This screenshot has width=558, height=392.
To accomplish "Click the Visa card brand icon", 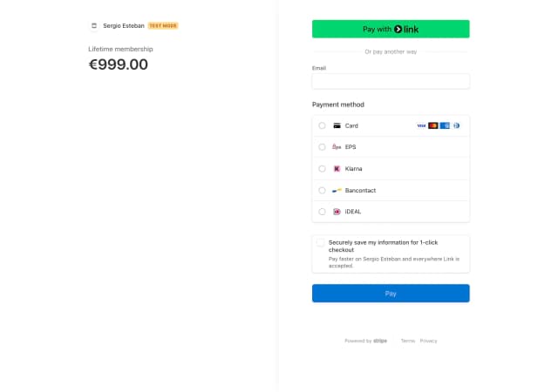I will [x=421, y=125].
